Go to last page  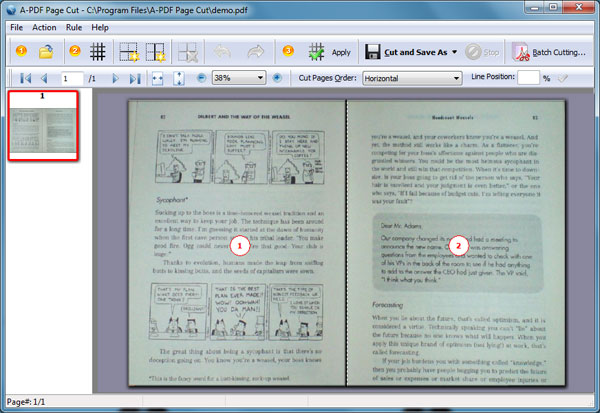(135, 78)
